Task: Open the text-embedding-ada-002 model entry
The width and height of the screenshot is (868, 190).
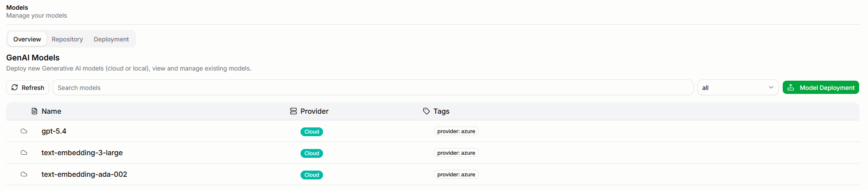Action: (433, 174)
